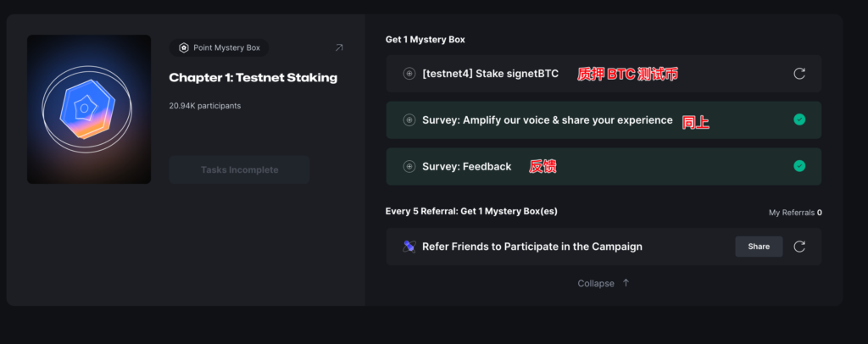Click the Tasks Incomplete button
The height and width of the screenshot is (344, 868).
239,169
